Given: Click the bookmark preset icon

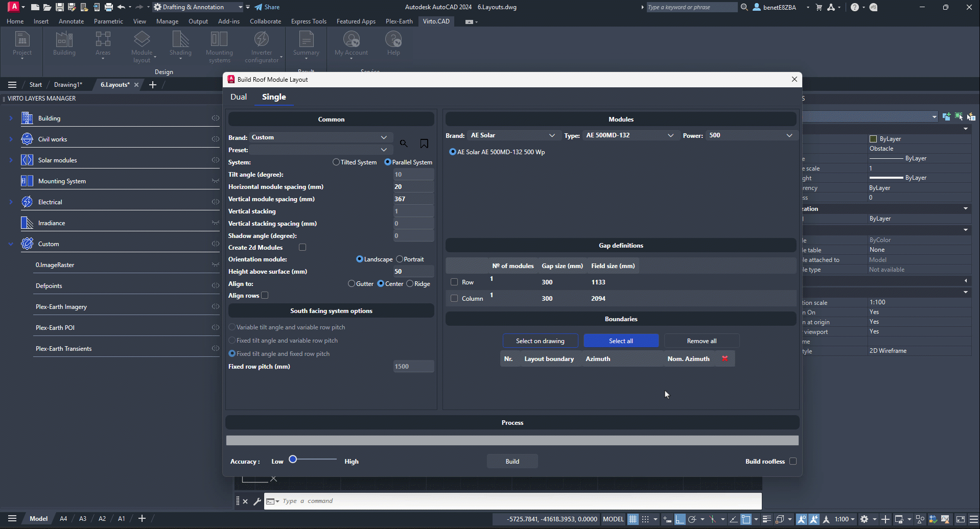Looking at the screenshot, I should click(424, 143).
